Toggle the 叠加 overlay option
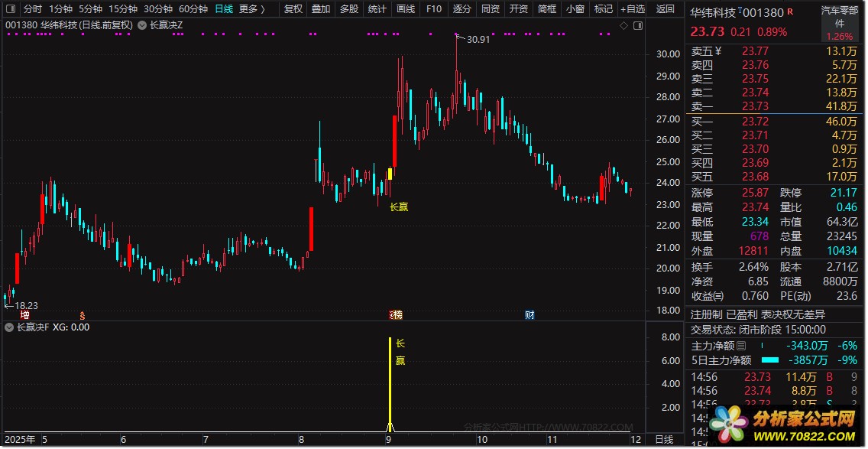 tap(321, 9)
